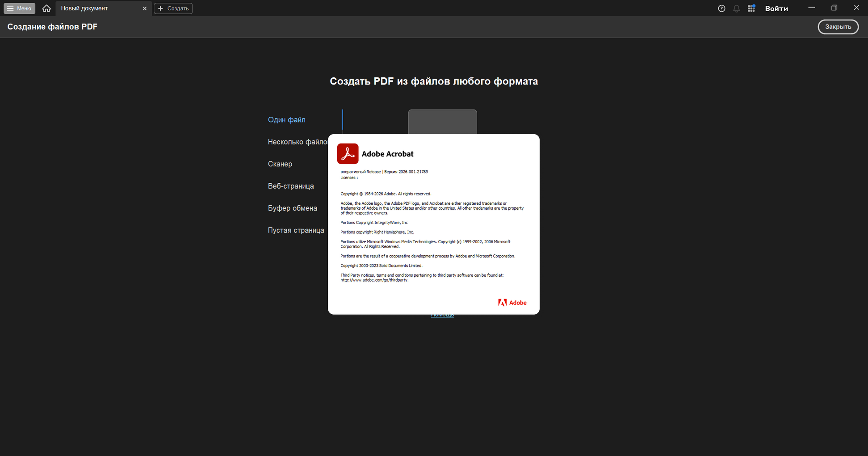
Task: Select the Буфер обмена option
Action: pyautogui.click(x=293, y=208)
